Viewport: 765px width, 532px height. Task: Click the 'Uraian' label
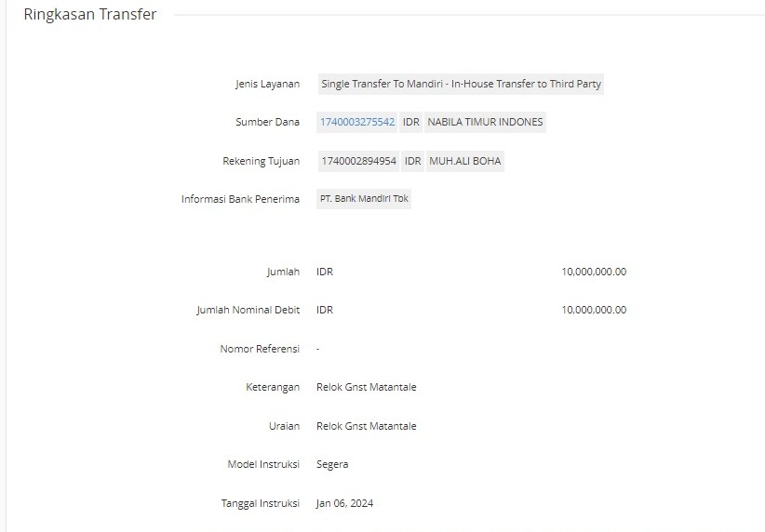pos(284,426)
